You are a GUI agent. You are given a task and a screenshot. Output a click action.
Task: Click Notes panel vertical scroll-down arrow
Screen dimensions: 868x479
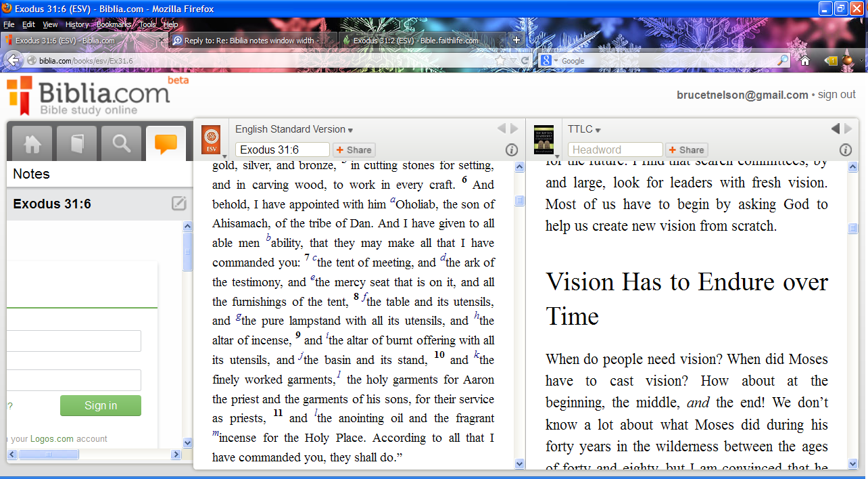coord(187,443)
